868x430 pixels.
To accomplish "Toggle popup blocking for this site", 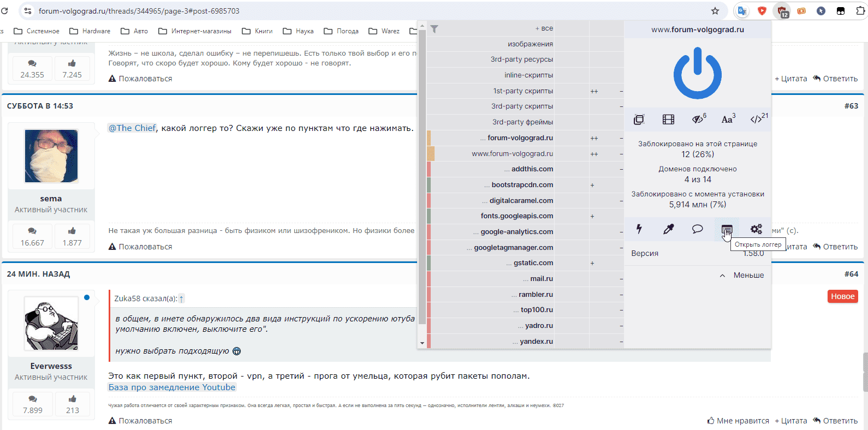I will (639, 120).
